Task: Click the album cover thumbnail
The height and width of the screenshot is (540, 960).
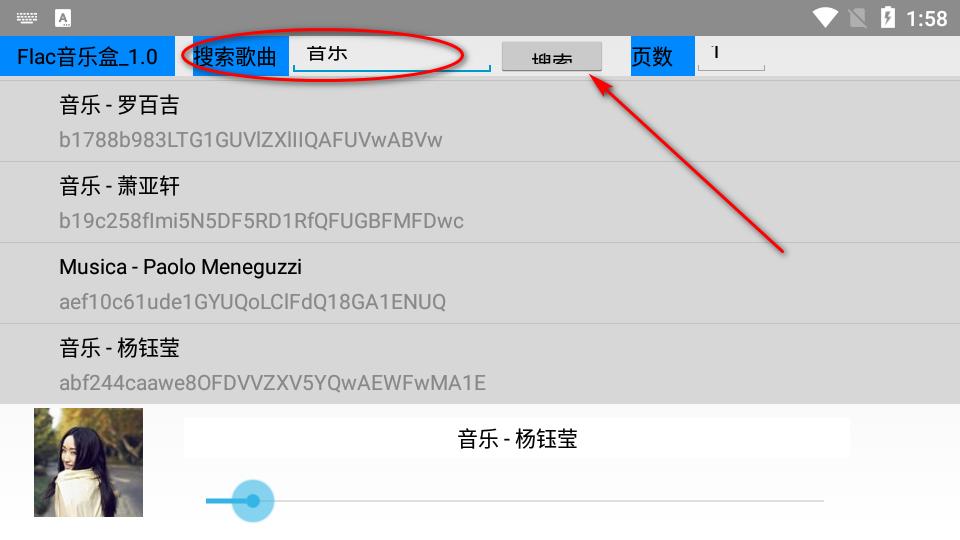Action: click(88, 462)
